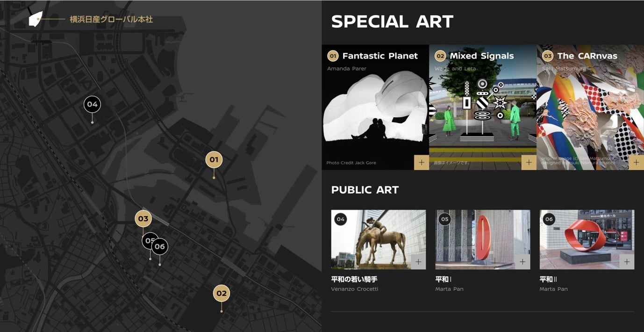The image size is (644, 332).
Task: Click artist name Amanda Parer
Action: [x=347, y=69]
